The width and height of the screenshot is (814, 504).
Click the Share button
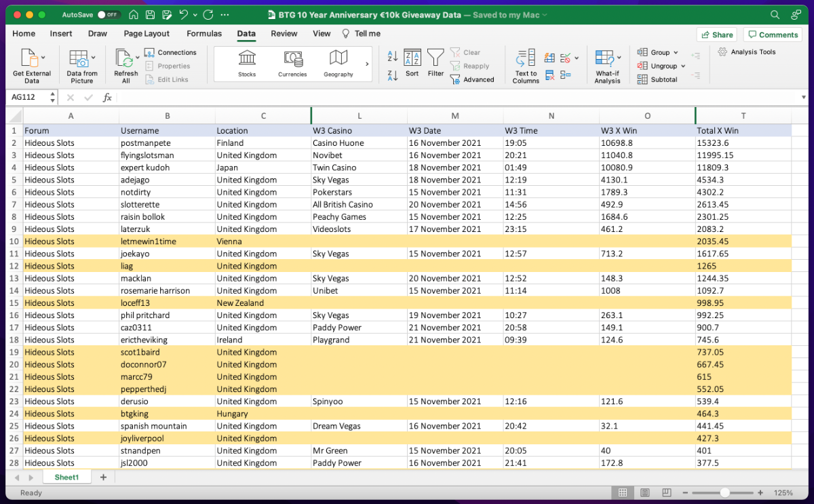click(716, 35)
